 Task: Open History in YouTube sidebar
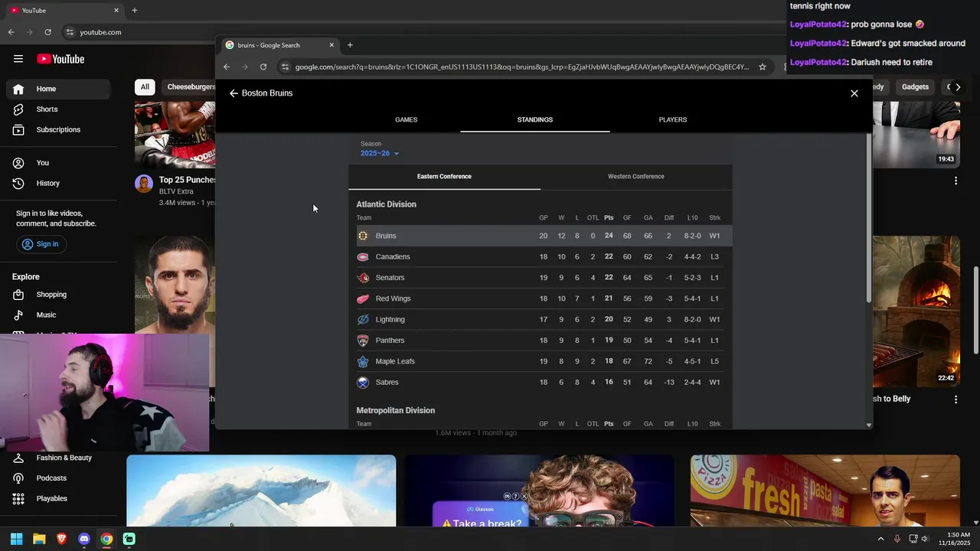(58, 184)
